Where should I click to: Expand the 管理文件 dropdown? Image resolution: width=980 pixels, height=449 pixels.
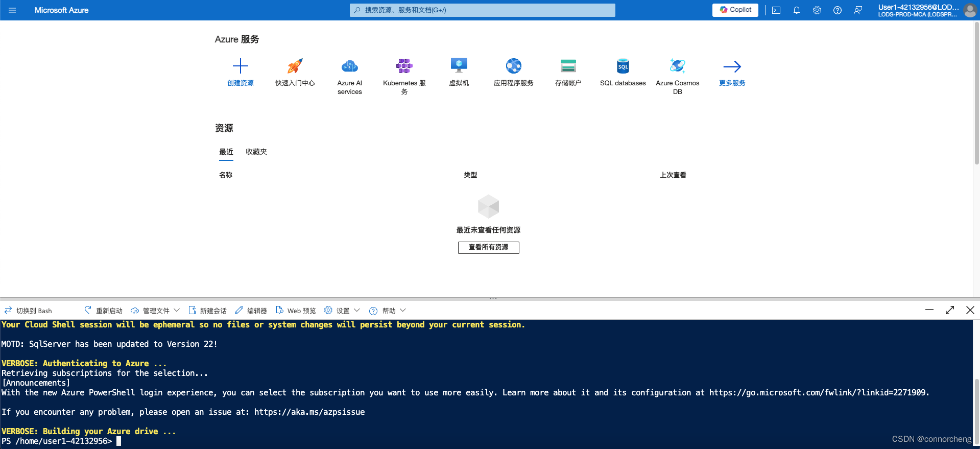(155, 311)
